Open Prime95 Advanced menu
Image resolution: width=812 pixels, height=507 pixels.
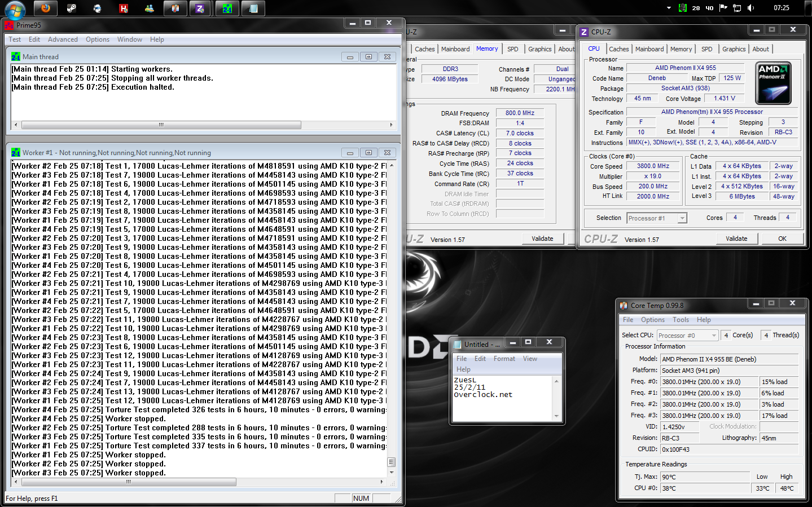pos(63,39)
